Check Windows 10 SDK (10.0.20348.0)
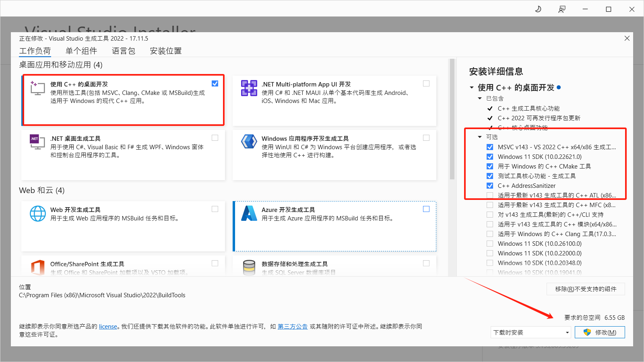Image resolution: width=644 pixels, height=362 pixels. 490,263
